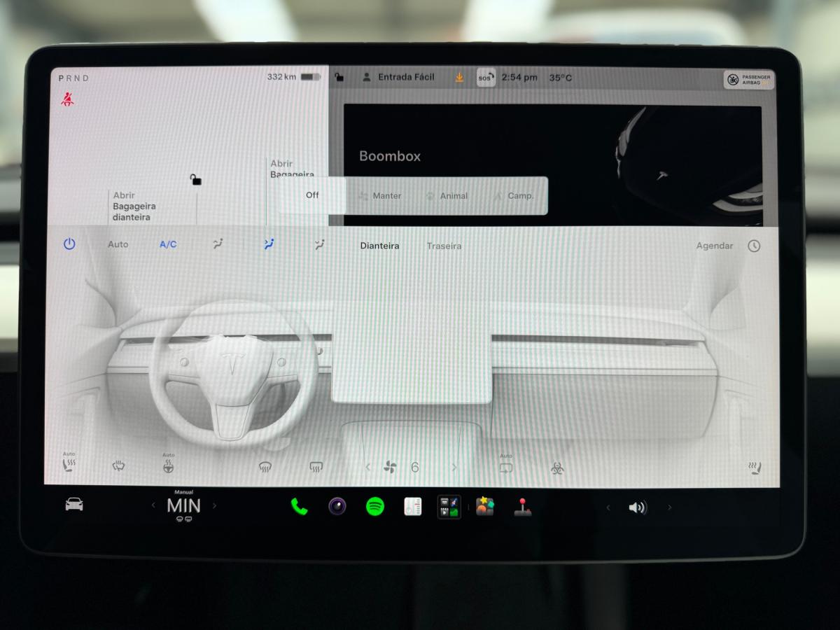
Task: Select the blue highlighted middle airflow icon
Action: pyautogui.click(x=269, y=244)
